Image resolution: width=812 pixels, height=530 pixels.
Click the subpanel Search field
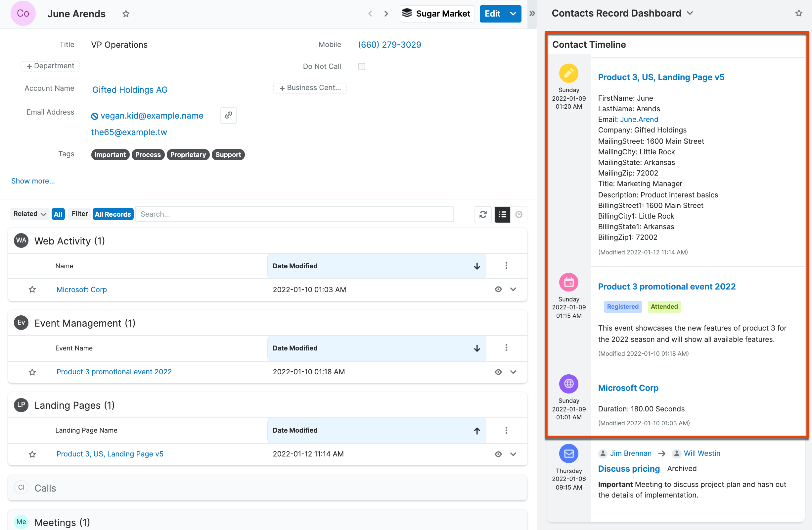point(294,214)
